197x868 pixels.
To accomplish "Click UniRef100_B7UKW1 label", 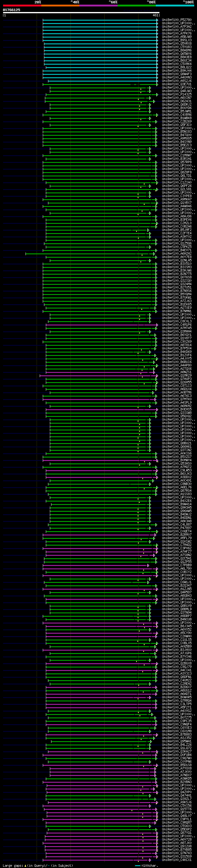I will click(177, 297).
